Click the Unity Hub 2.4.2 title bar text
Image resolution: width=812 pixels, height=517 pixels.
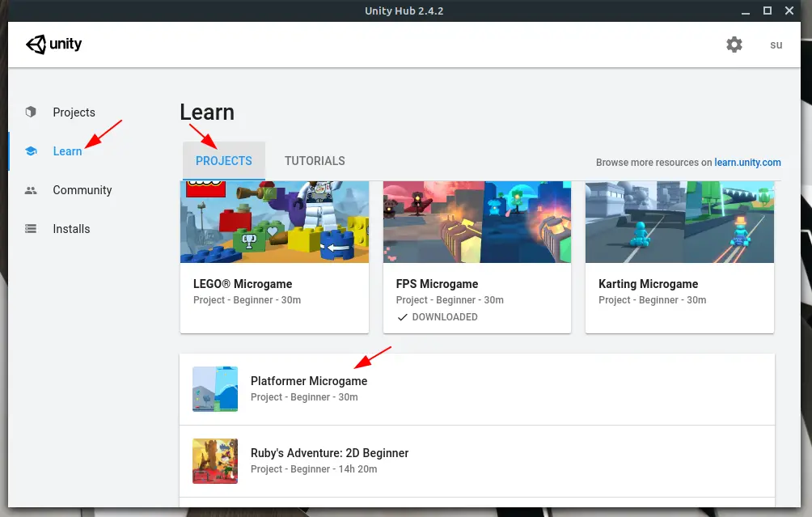click(x=404, y=11)
